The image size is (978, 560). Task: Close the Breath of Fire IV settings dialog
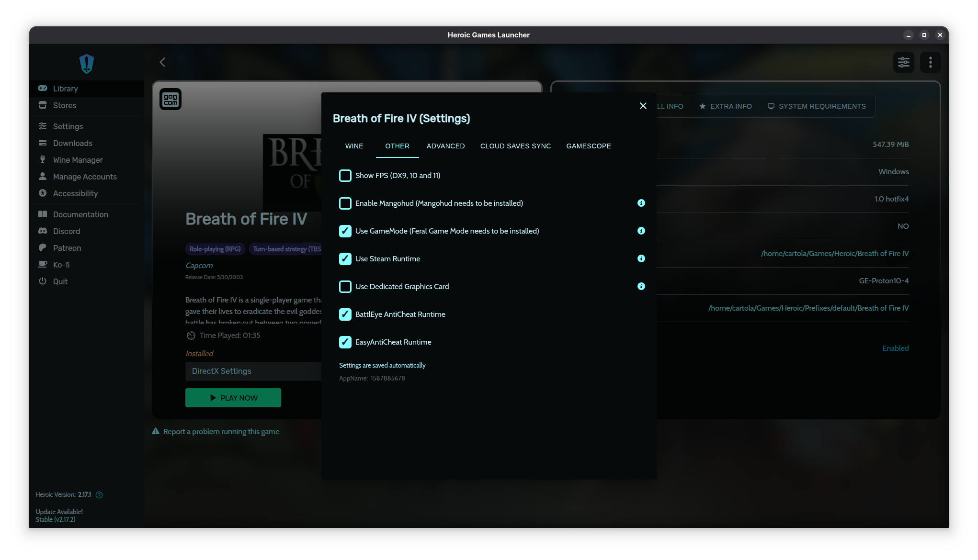coord(643,106)
